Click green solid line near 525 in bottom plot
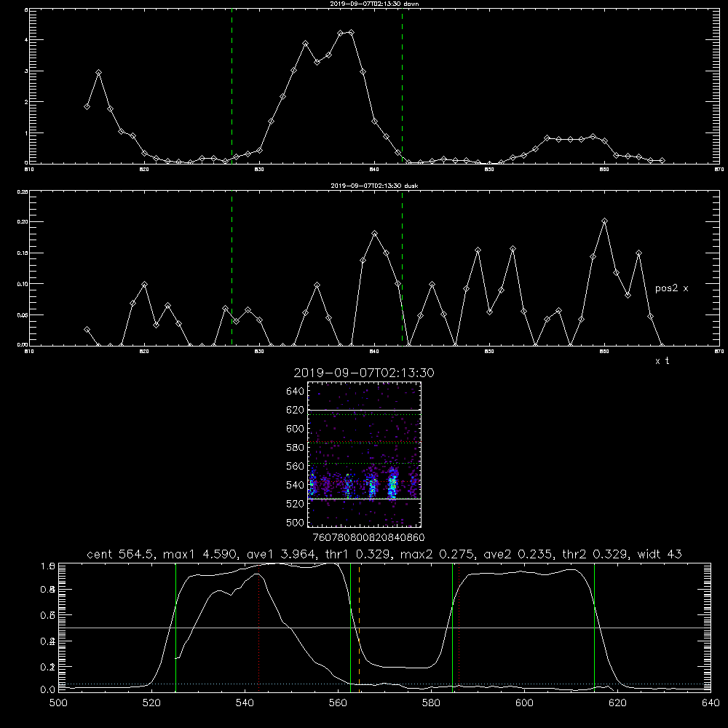This screenshot has height=728, width=728. pyautogui.click(x=175, y=627)
